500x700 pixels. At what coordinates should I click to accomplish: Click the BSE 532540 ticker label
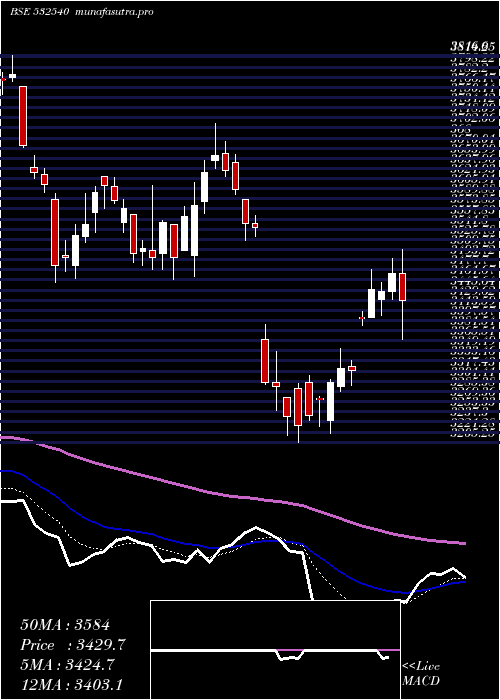39,12
